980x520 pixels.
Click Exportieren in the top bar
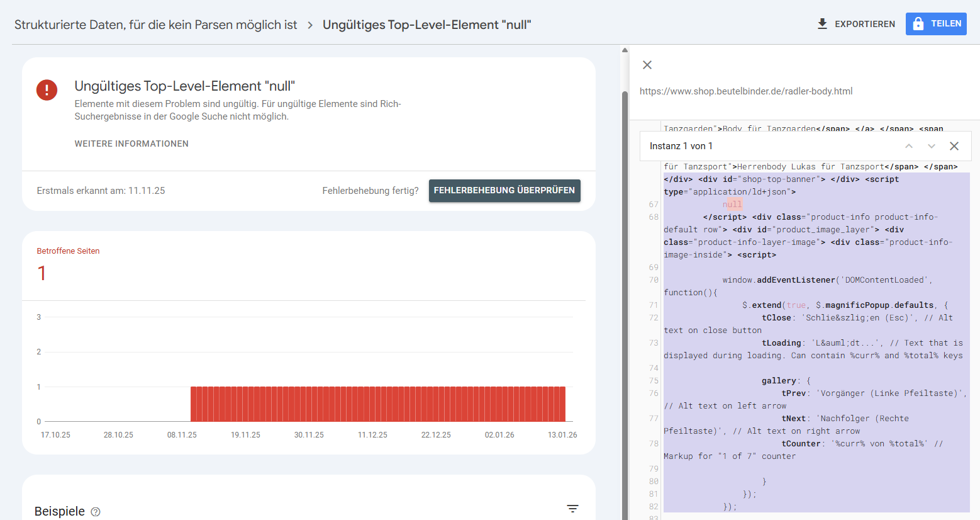click(x=864, y=24)
